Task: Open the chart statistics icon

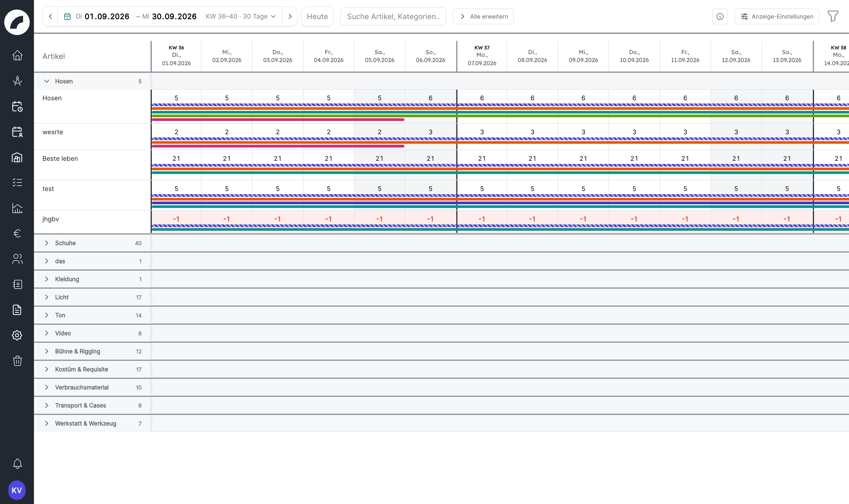Action: (17, 208)
